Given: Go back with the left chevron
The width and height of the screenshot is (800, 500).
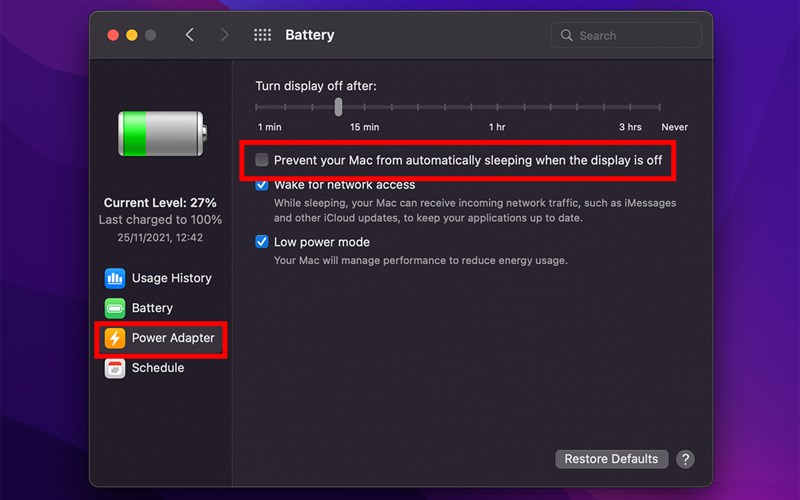Looking at the screenshot, I should (x=190, y=35).
